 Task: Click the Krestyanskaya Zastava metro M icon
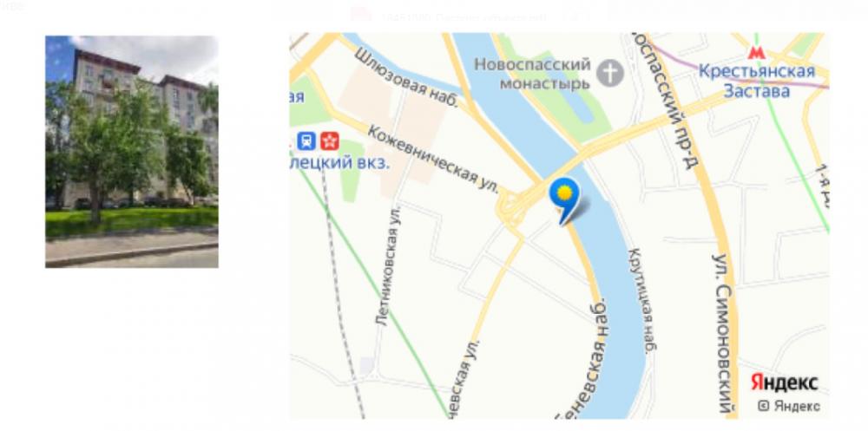coord(756,53)
